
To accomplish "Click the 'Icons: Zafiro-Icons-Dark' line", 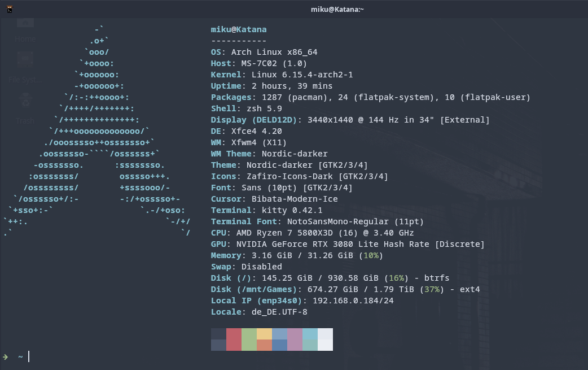I will (x=299, y=176).
